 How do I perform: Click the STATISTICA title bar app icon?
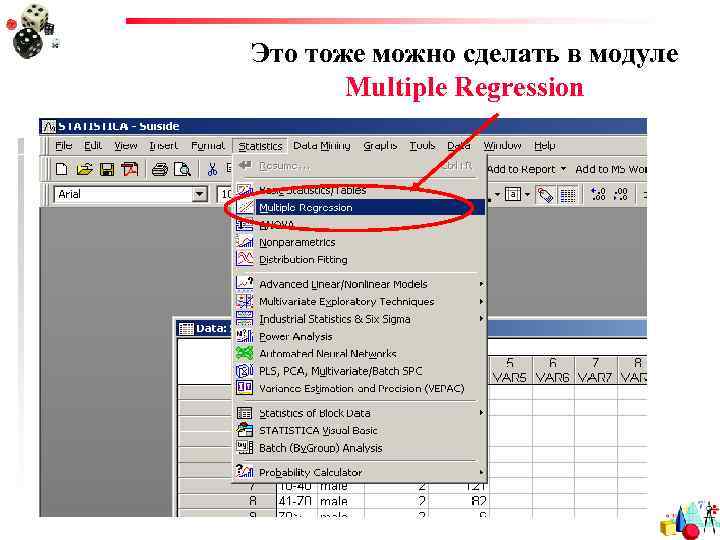point(49,126)
